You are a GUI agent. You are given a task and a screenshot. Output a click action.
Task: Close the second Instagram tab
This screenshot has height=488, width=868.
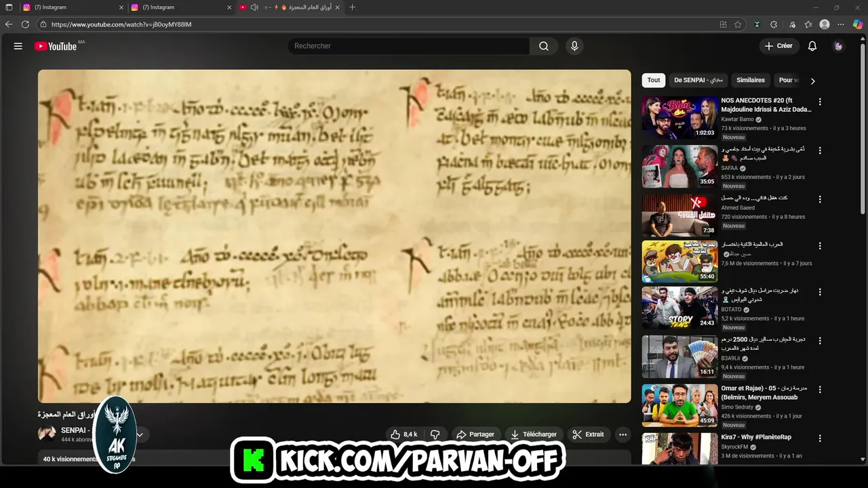(229, 7)
